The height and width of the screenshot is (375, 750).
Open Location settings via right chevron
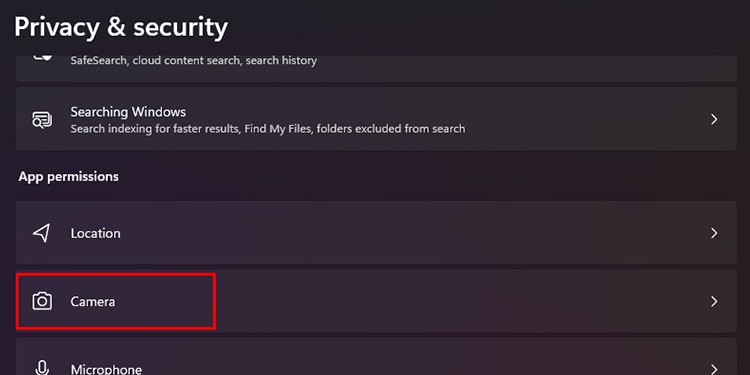[x=714, y=233]
